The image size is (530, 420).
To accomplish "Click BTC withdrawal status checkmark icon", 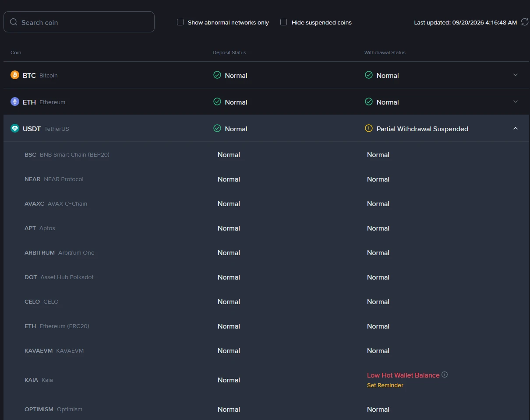I will [x=369, y=75].
